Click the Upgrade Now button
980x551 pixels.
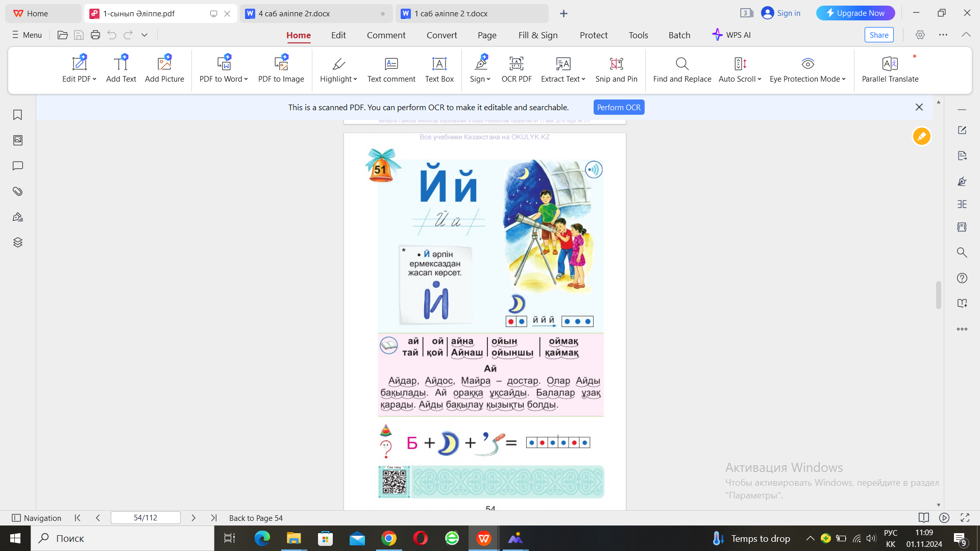point(855,13)
